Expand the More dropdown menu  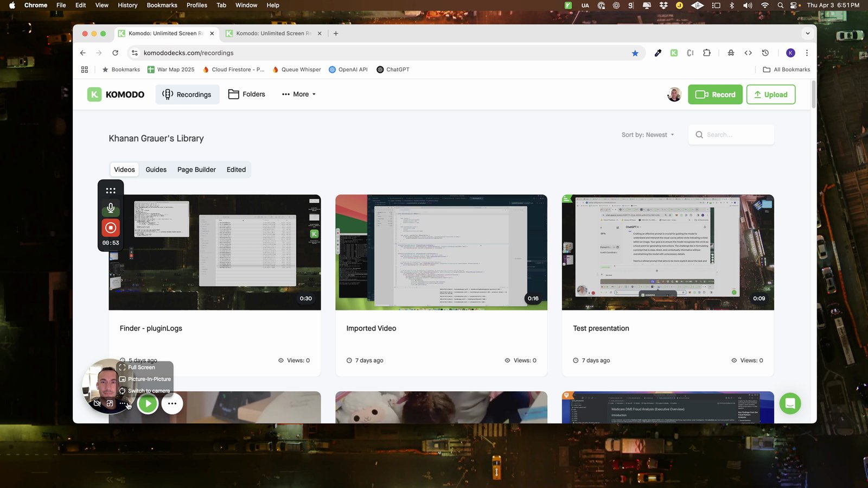[298, 94]
